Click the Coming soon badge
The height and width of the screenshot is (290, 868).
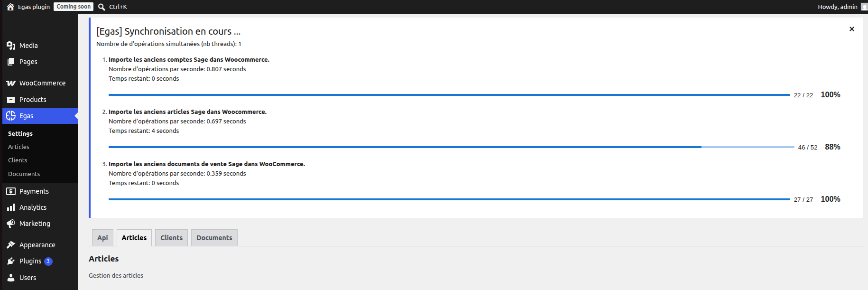pyautogui.click(x=74, y=7)
